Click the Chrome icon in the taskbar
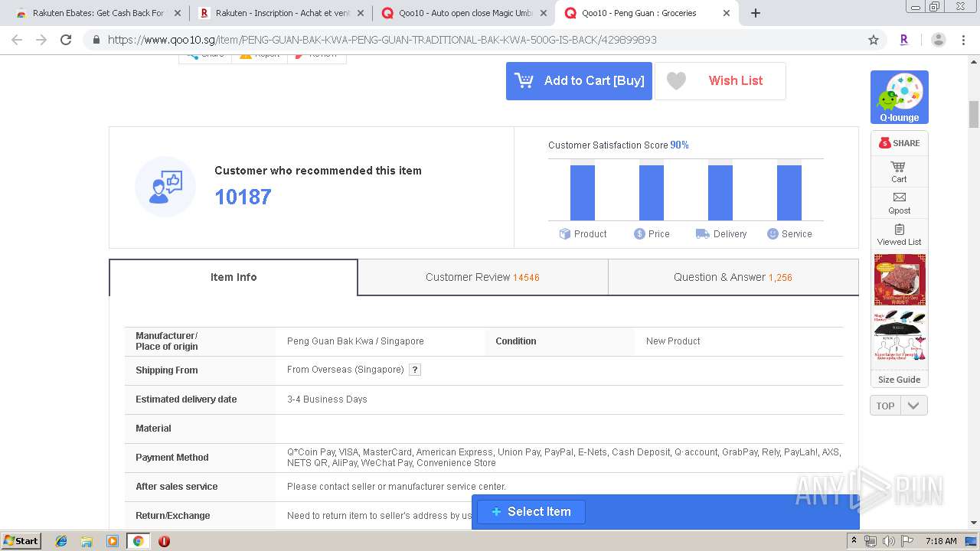The height and width of the screenshot is (551, 980). (138, 541)
